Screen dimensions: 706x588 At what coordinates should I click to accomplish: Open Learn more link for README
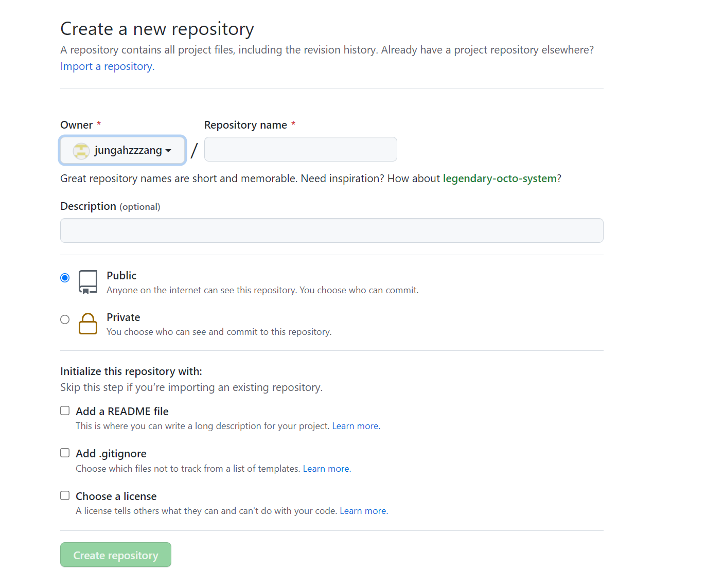356,426
